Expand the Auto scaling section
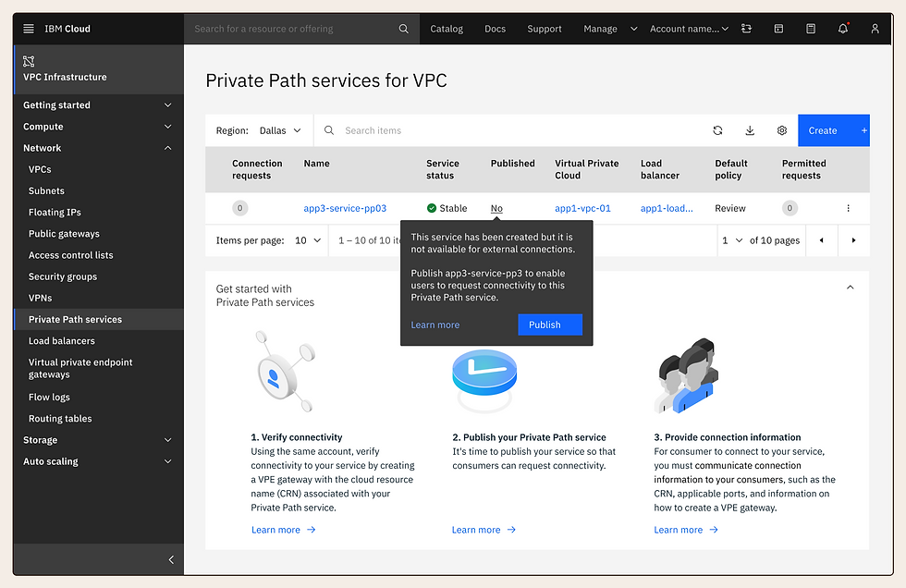 coord(98,461)
